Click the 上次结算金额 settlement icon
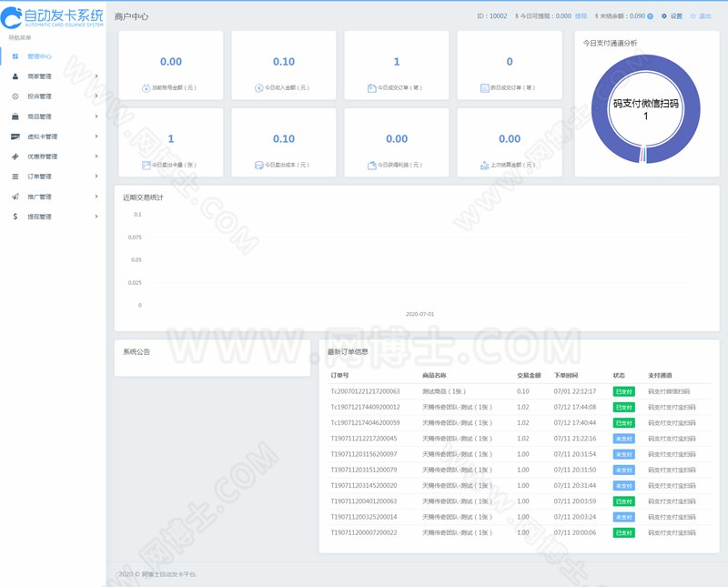The width and height of the screenshot is (728, 587). (x=485, y=165)
